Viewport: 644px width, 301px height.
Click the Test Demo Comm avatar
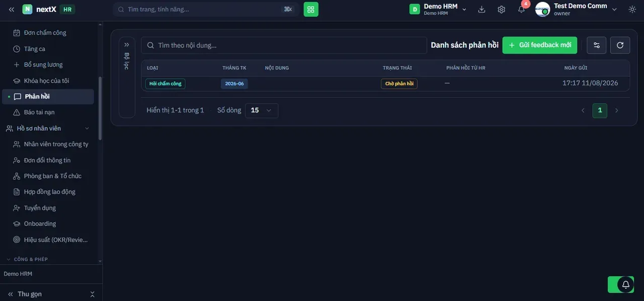pos(542,9)
